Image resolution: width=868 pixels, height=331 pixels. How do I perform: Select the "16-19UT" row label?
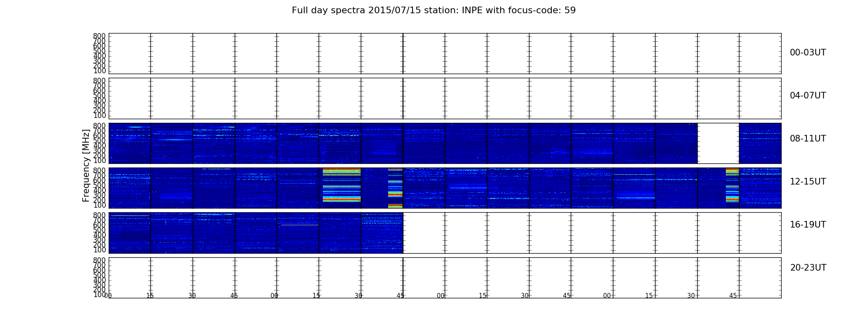coord(808,225)
